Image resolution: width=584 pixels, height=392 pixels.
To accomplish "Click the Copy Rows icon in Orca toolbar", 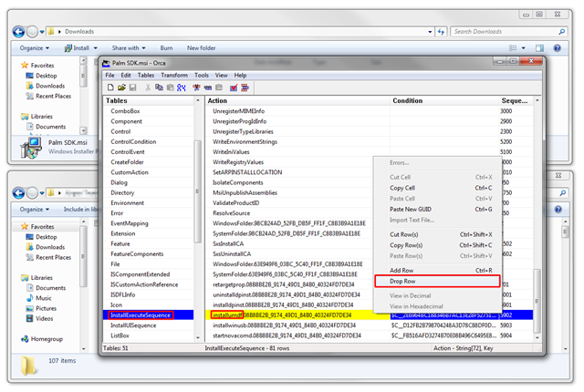I will [208, 88].
